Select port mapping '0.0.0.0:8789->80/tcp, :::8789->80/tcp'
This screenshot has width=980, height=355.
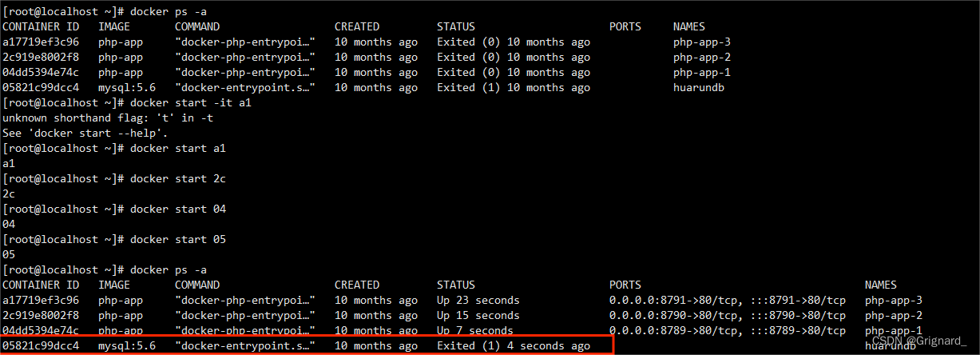pyautogui.click(x=728, y=330)
